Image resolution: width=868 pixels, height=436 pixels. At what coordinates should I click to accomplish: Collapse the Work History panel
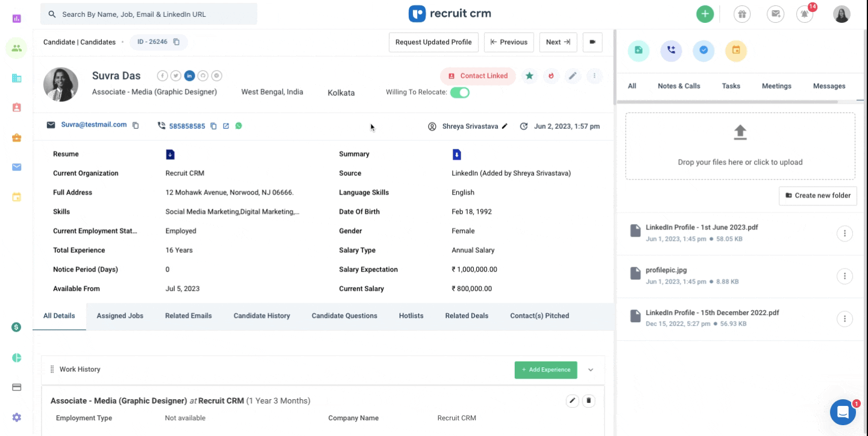590,370
